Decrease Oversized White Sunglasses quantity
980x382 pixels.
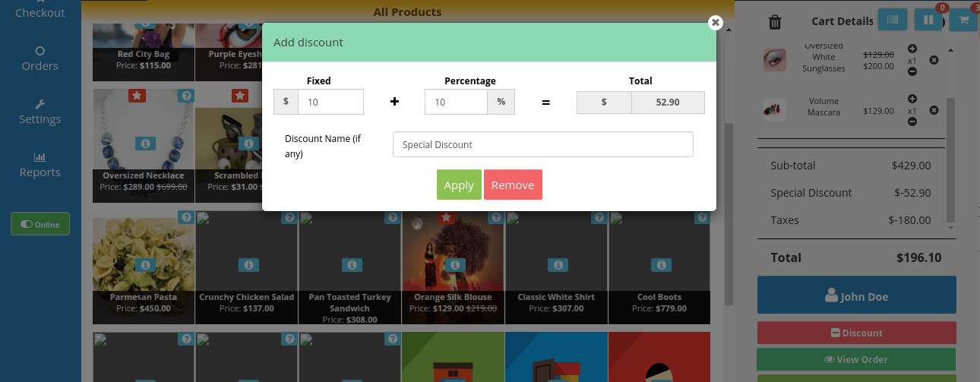(x=912, y=71)
